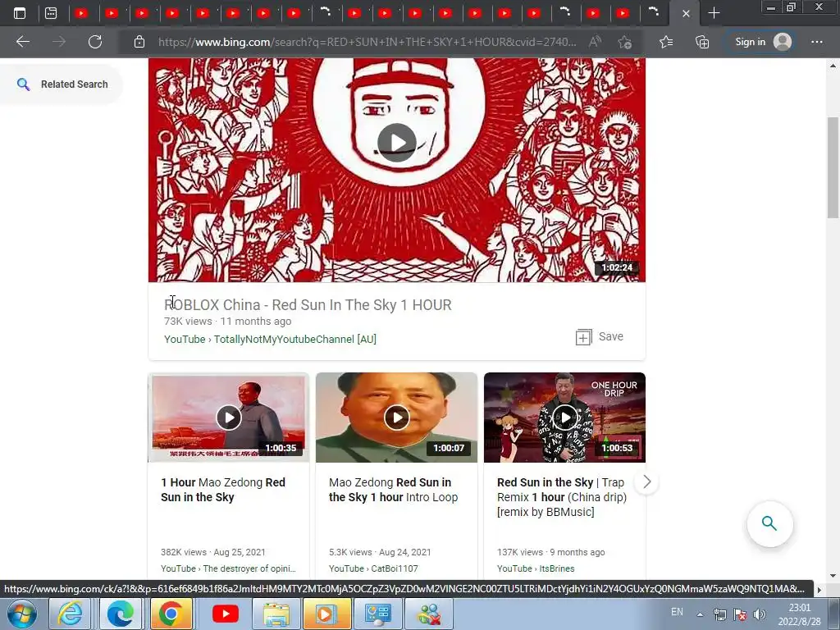
Task: Open the volume control in the tray
Action: click(760, 614)
